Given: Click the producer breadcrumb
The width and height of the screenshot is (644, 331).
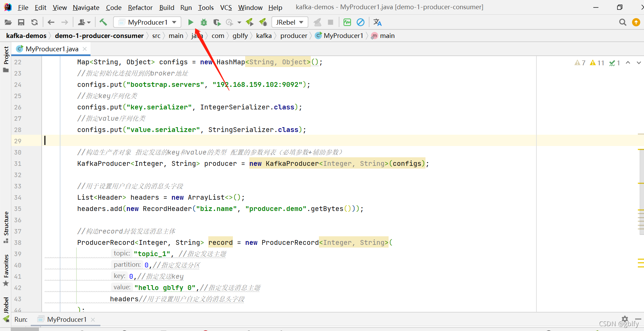Looking at the screenshot, I should [x=294, y=36].
